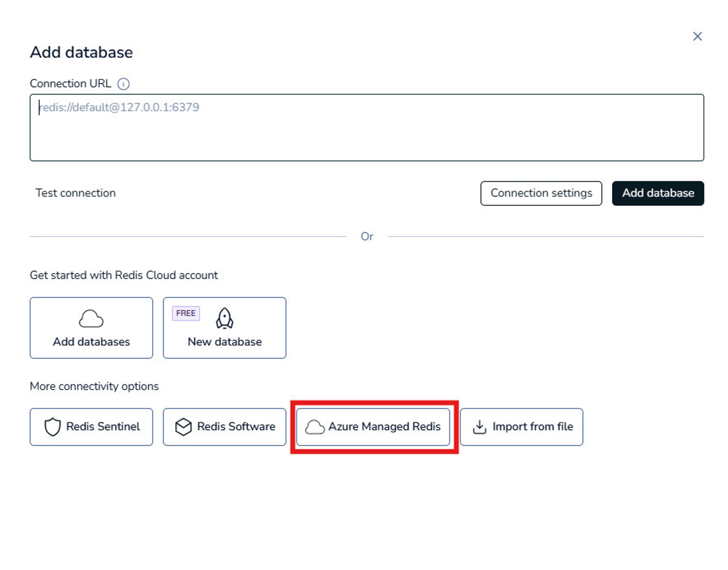Click the Redis Sentinel shield icon
Screen dimensions: 728x570
[x=52, y=427]
